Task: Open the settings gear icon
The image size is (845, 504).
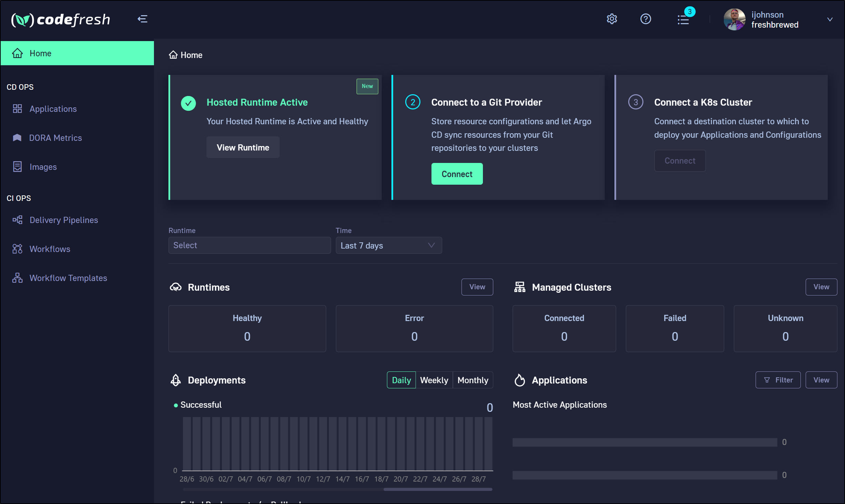Action: point(612,19)
